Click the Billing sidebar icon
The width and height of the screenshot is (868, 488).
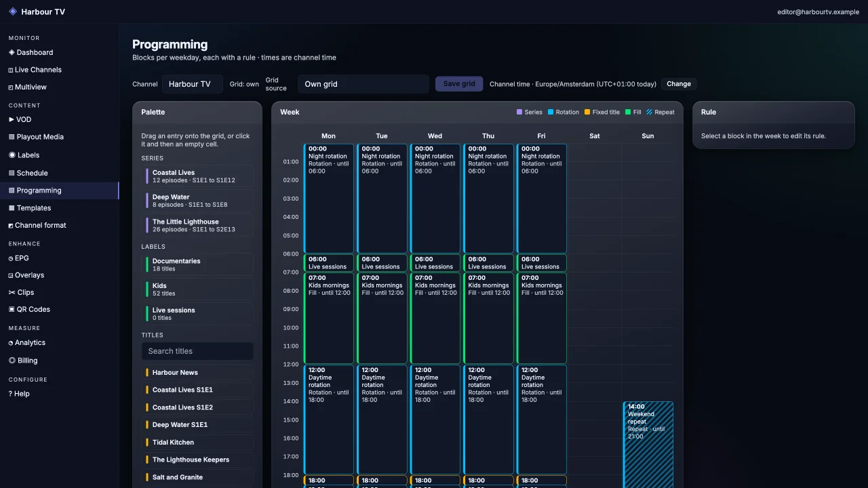click(x=12, y=361)
